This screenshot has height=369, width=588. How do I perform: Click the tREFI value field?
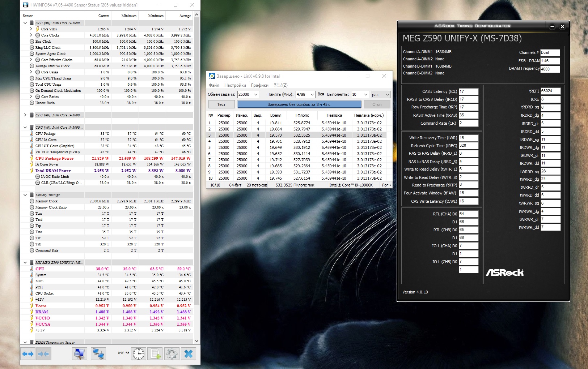point(550,91)
